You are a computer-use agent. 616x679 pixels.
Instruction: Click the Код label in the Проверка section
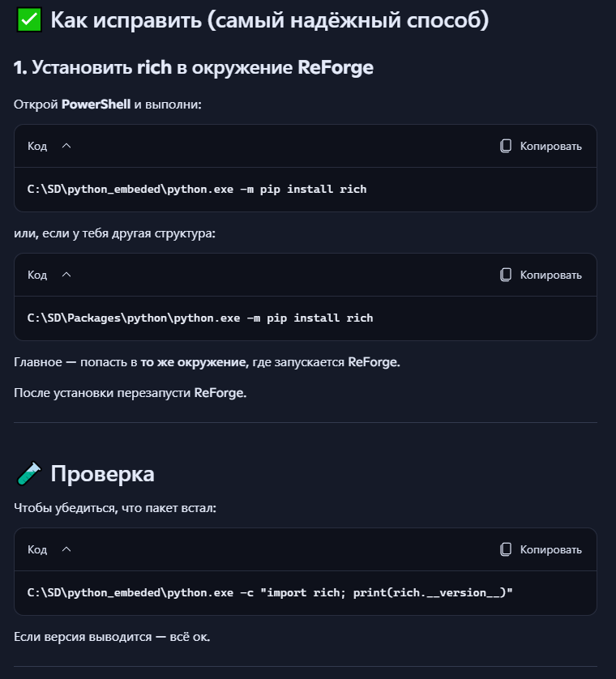[x=37, y=549]
